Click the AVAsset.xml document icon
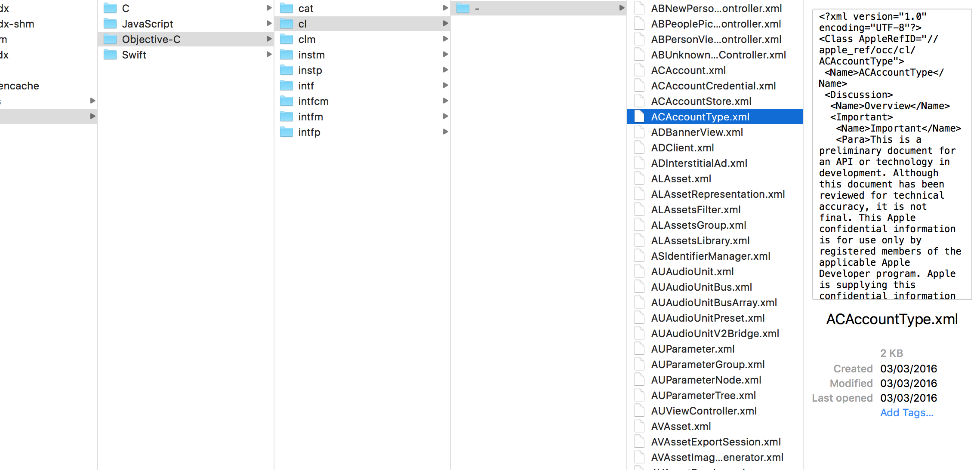 640,426
